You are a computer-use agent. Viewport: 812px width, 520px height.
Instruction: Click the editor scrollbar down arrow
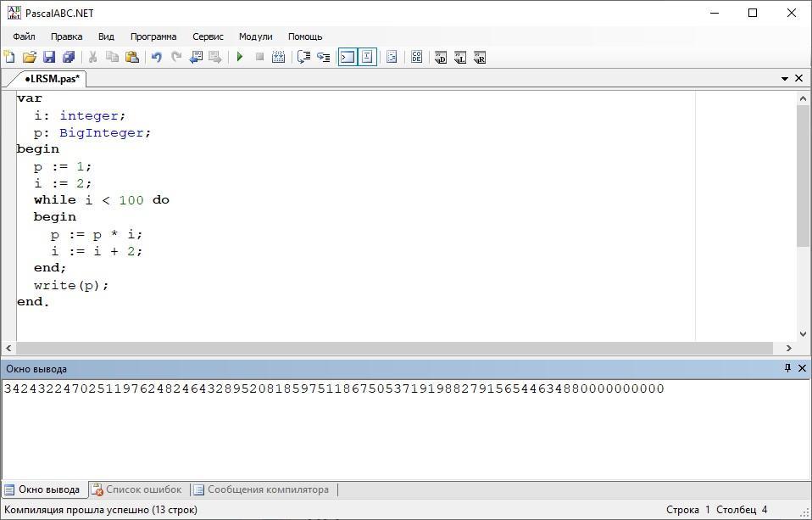click(803, 334)
